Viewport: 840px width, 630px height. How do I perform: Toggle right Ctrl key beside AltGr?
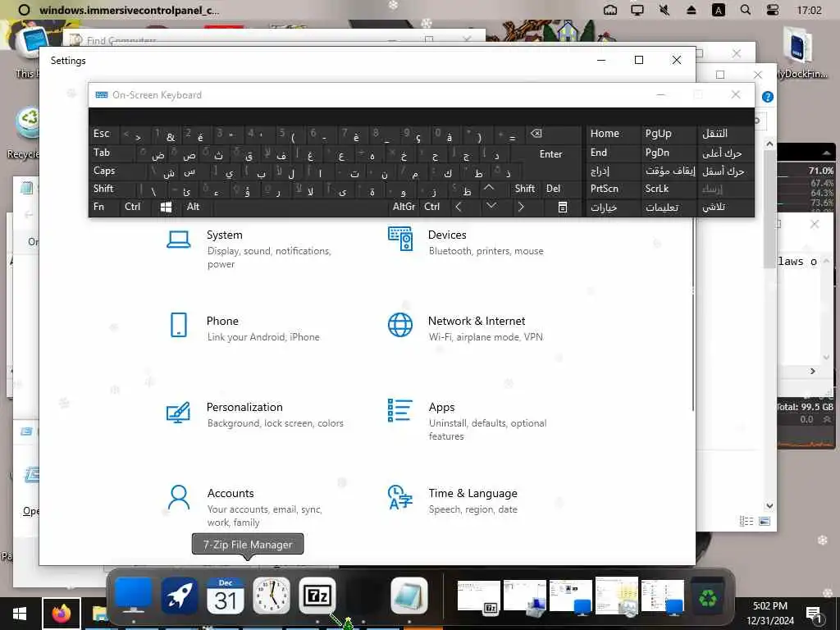click(435, 208)
